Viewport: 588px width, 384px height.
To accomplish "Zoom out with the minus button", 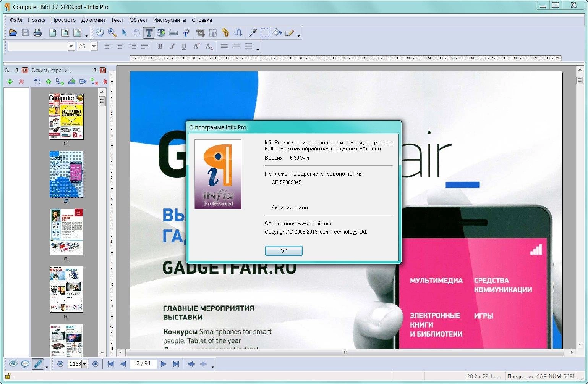I will point(60,364).
